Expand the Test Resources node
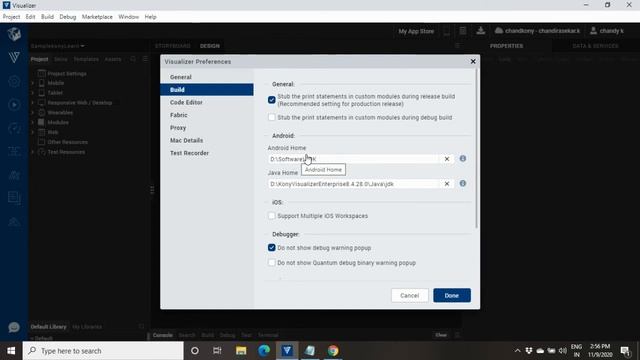The width and height of the screenshot is (640, 360). click(x=33, y=152)
